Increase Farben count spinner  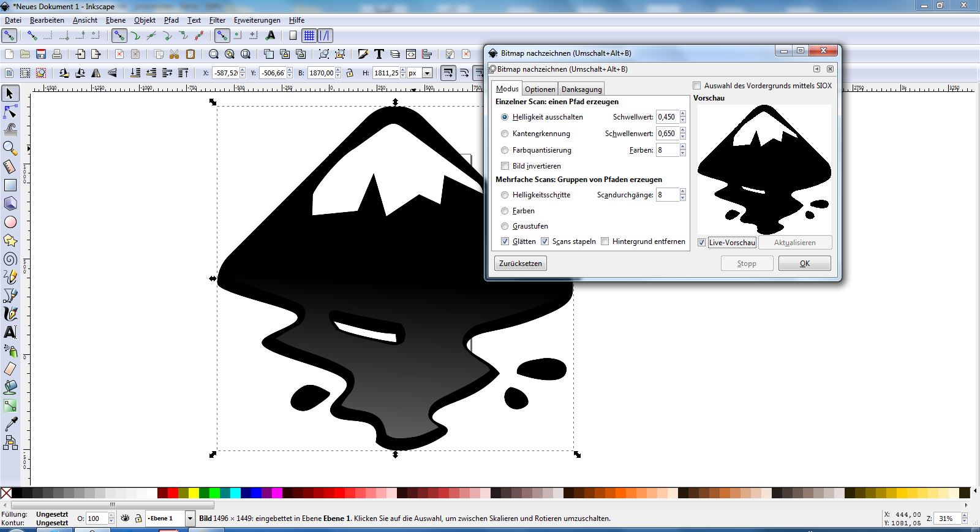(x=682, y=147)
